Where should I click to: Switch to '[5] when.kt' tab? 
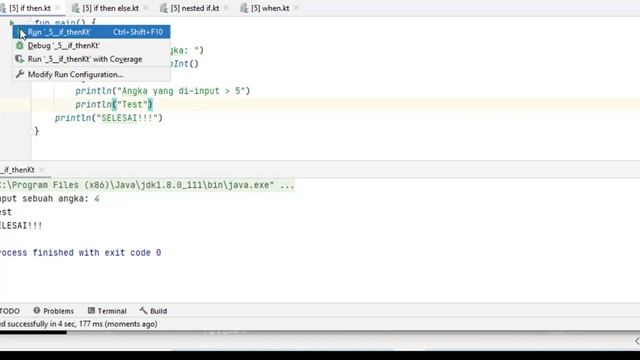pos(270,8)
